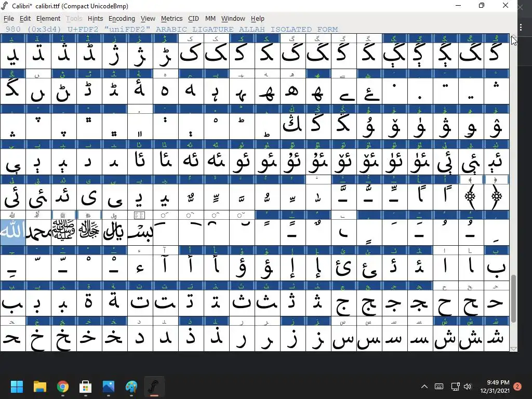The height and width of the screenshot is (399, 532).
Task: Select the Muhammad ligature glyph cell
Action: tap(38, 232)
